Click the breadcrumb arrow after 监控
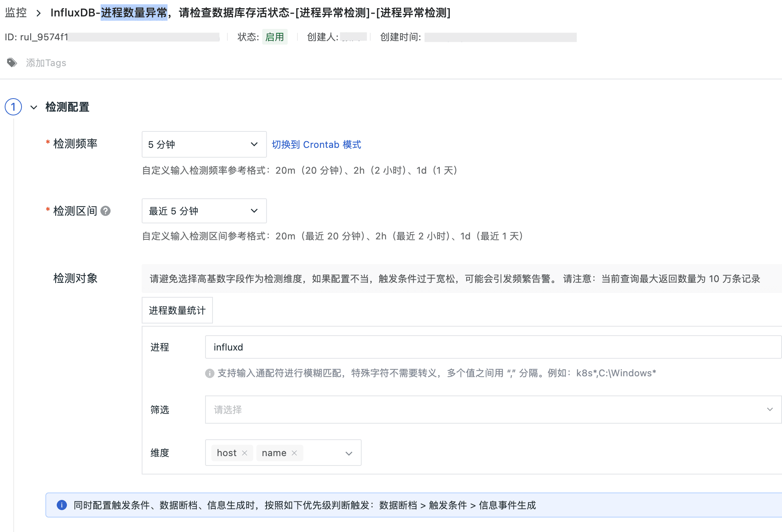 tap(38, 13)
